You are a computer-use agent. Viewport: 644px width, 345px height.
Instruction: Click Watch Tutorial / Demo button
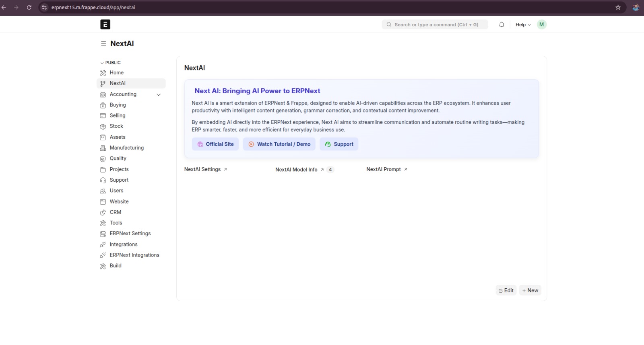tap(279, 144)
